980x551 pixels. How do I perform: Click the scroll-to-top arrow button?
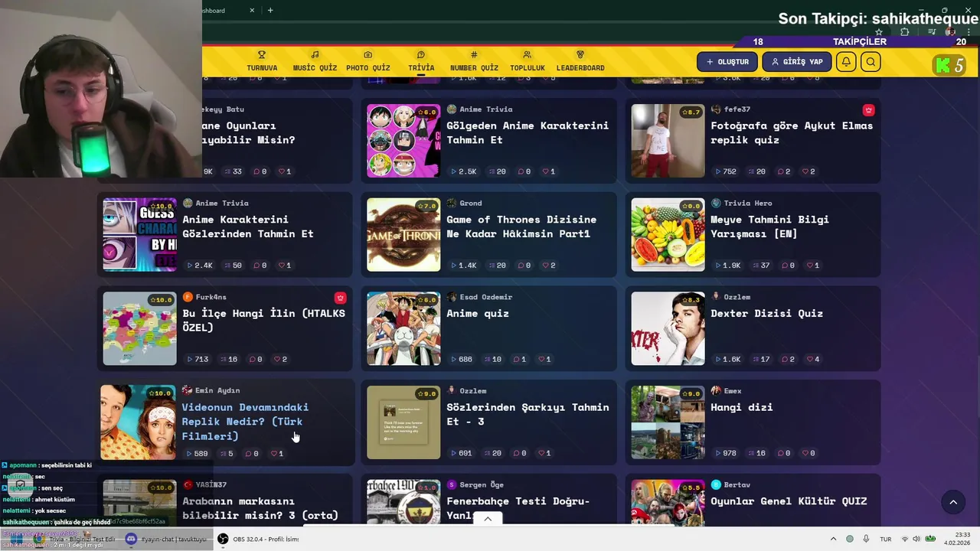point(953,502)
